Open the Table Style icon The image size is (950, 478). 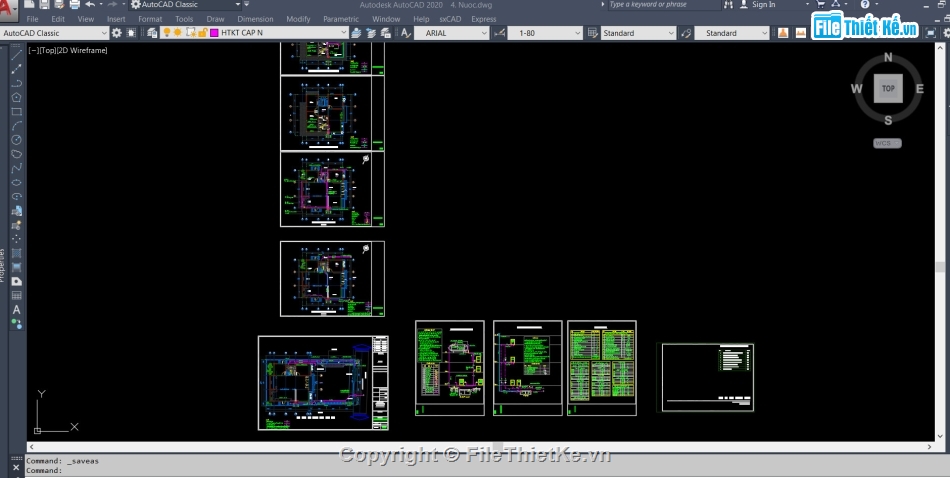tap(593, 33)
